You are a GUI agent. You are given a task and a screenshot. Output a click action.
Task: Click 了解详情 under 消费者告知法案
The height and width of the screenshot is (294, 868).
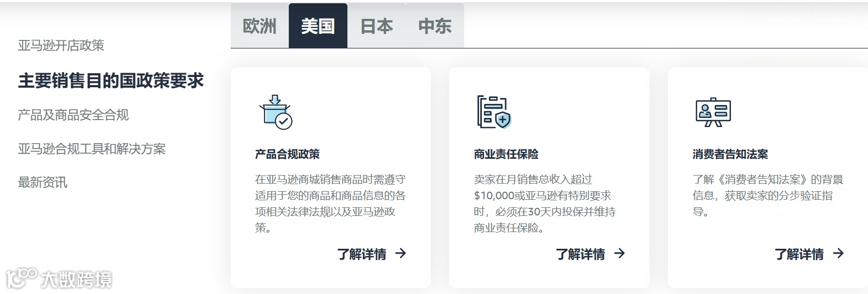pos(799,254)
